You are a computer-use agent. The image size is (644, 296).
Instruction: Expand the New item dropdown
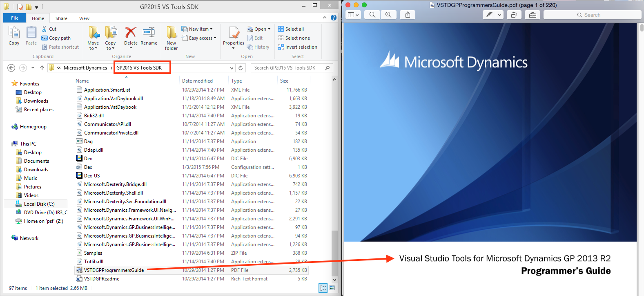[x=201, y=29]
